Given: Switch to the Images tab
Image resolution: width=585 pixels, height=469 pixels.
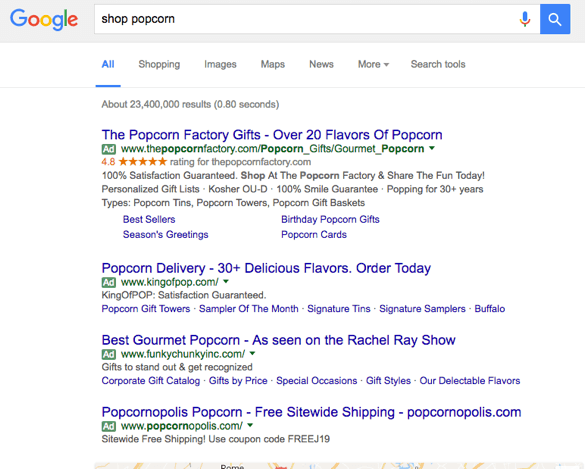Looking at the screenshot, I should [220, 64].
